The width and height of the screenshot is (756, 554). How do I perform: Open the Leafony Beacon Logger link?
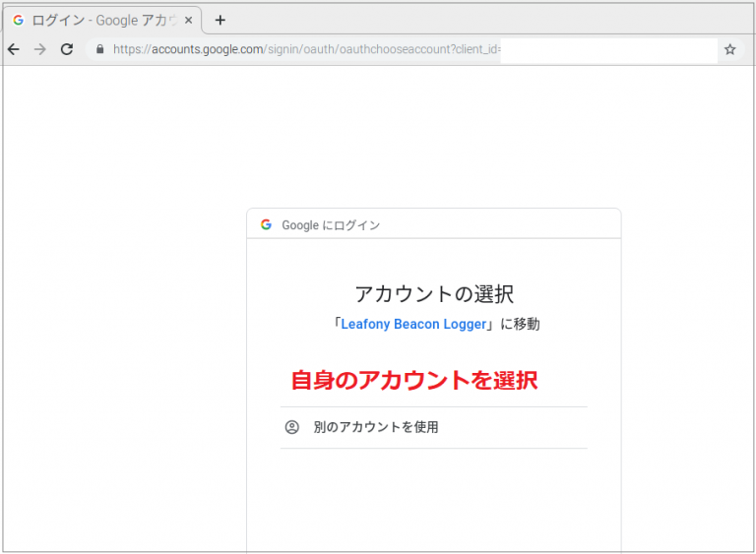click(413, 324)
